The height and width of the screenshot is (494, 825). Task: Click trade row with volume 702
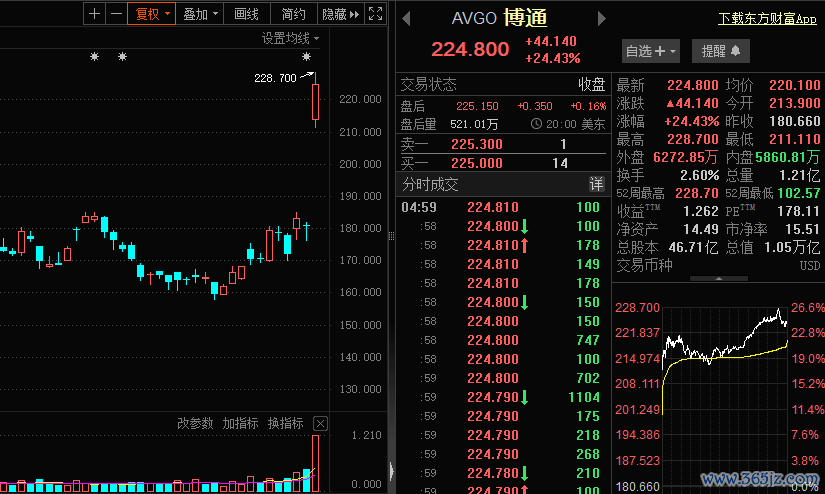point(502,378)
